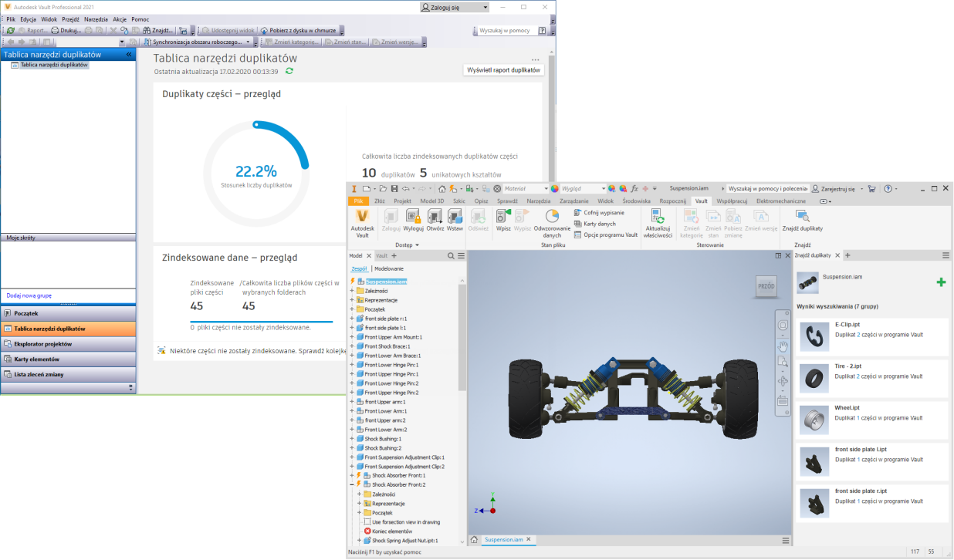954x560 pixels.
Task: Click the Dodaj nową grupę link
Action: pyautogui.click(x=29, y=295)
